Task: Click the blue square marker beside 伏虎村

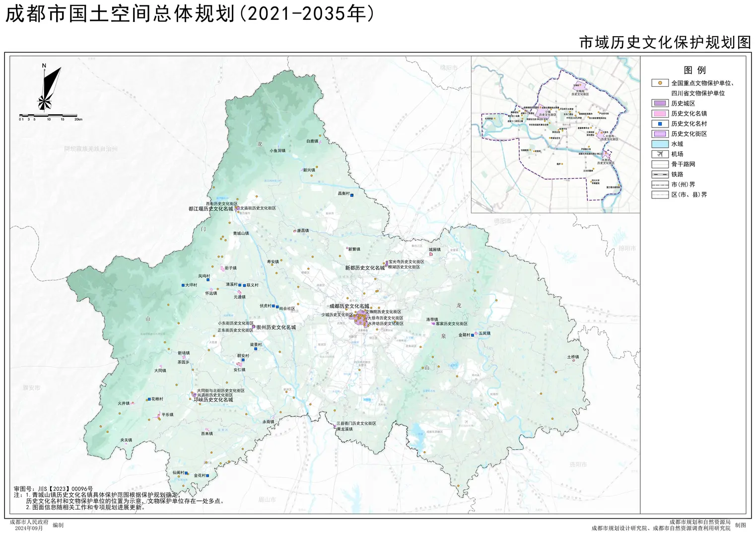Action: point(274,306)
